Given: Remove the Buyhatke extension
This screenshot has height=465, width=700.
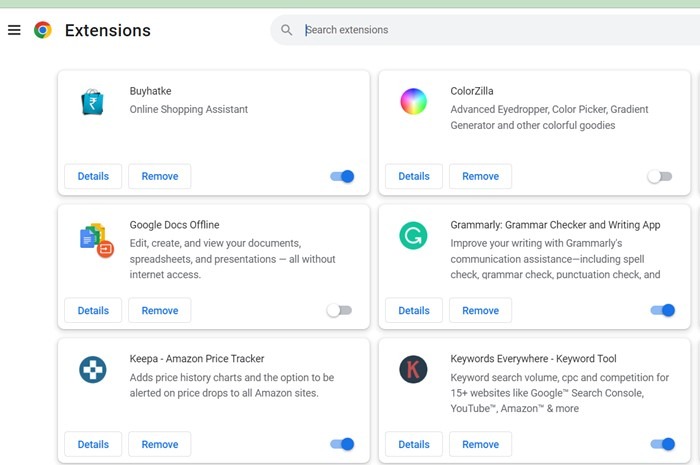Looking at the screenshot, I should [x=160, y=176].
